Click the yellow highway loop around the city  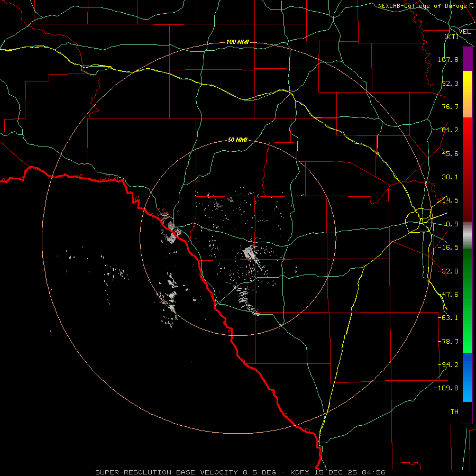tap(419, 221)
